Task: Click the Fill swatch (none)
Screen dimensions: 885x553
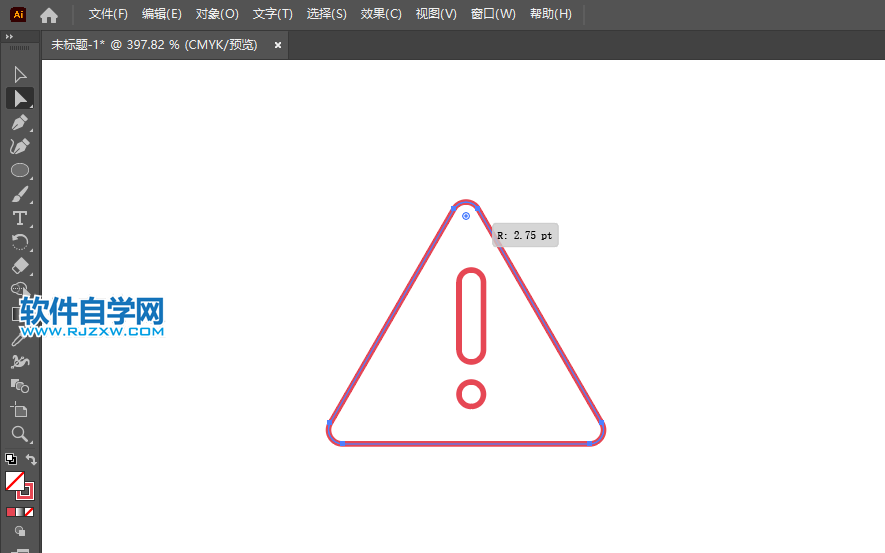Action: pyautogui.click(x=14, y=481)
